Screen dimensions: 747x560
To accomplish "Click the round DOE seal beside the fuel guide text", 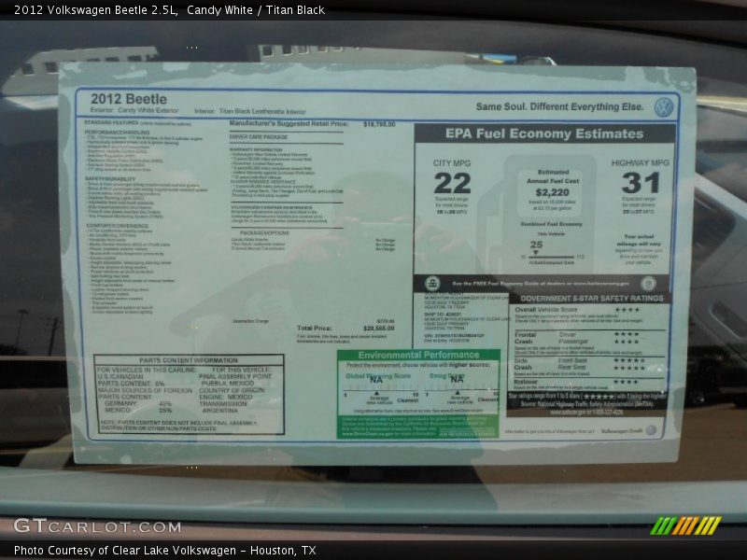I will click(x=648, y=284).
